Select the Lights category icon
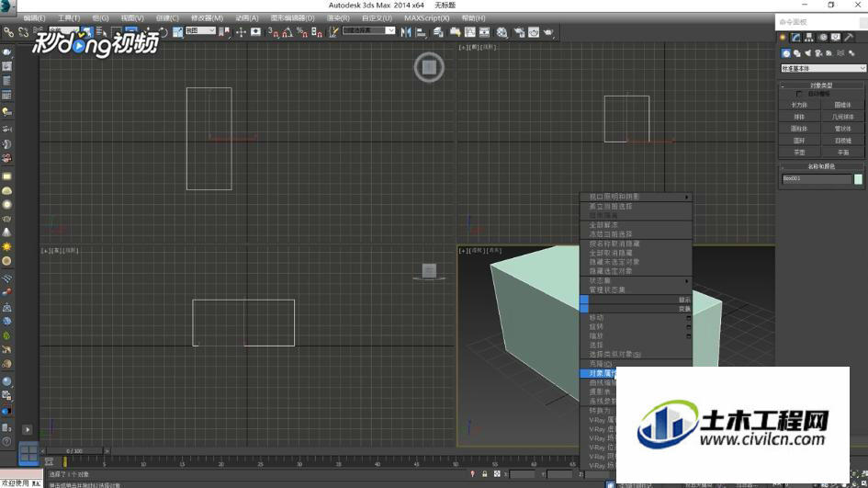This screenshot has height=488, width=868. pyautogui.click(x=807, y=53)
